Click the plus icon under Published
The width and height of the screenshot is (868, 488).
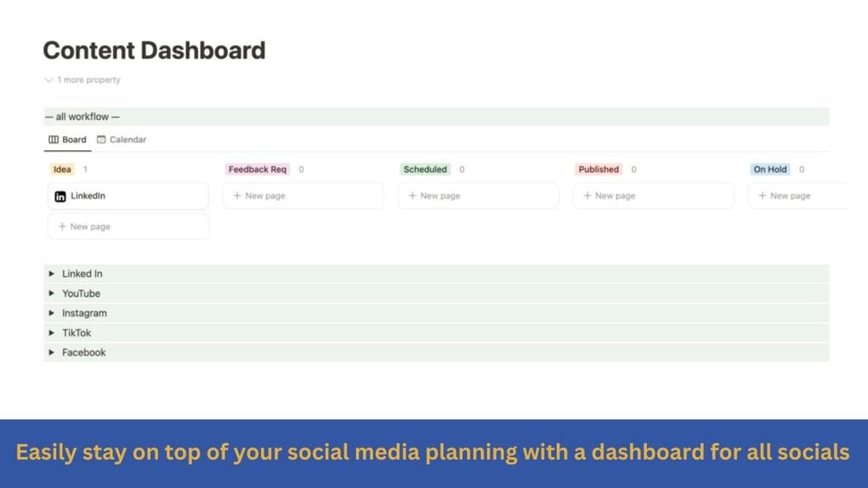click(587, 196)
